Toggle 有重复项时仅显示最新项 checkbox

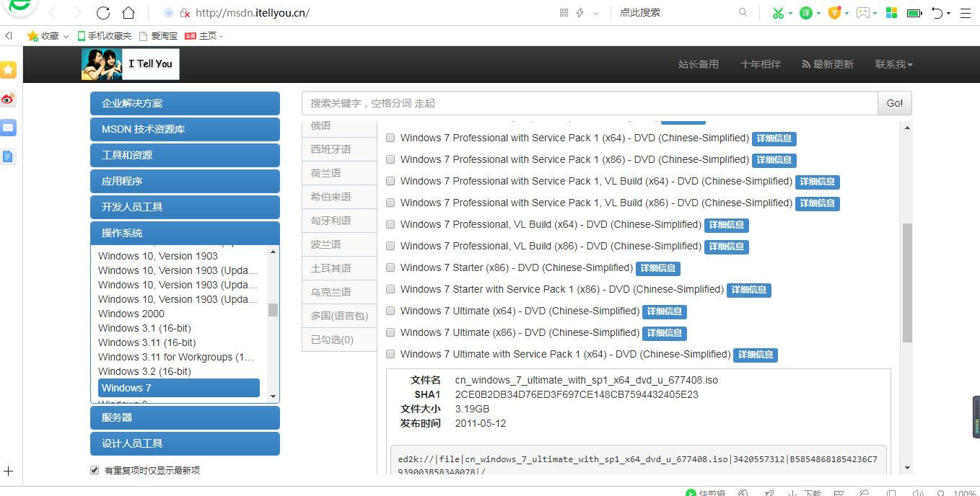pos(95,469)
